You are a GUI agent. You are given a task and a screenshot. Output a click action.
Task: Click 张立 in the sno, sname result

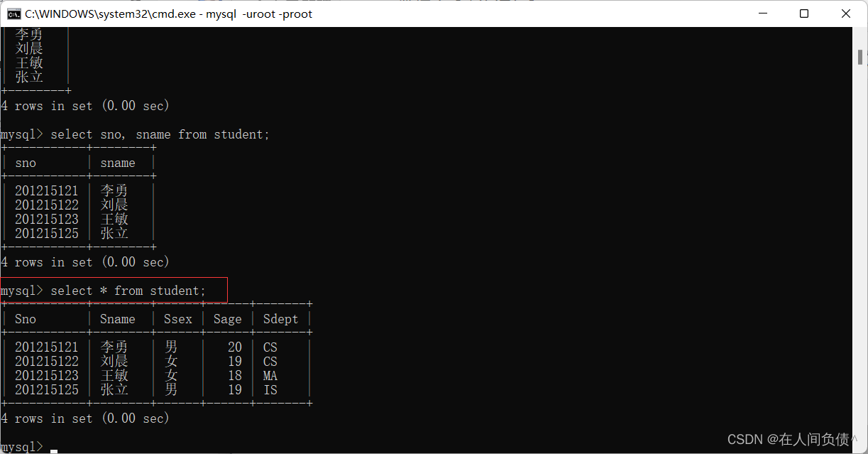tap(114, 233)
